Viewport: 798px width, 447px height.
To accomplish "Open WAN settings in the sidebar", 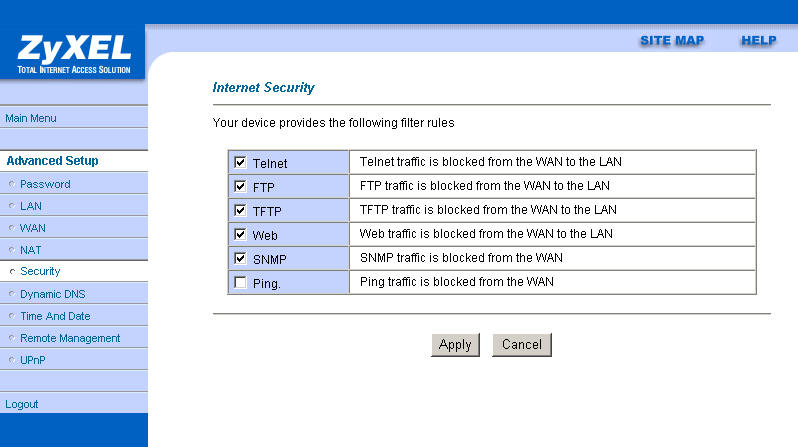I will (33, 228).
